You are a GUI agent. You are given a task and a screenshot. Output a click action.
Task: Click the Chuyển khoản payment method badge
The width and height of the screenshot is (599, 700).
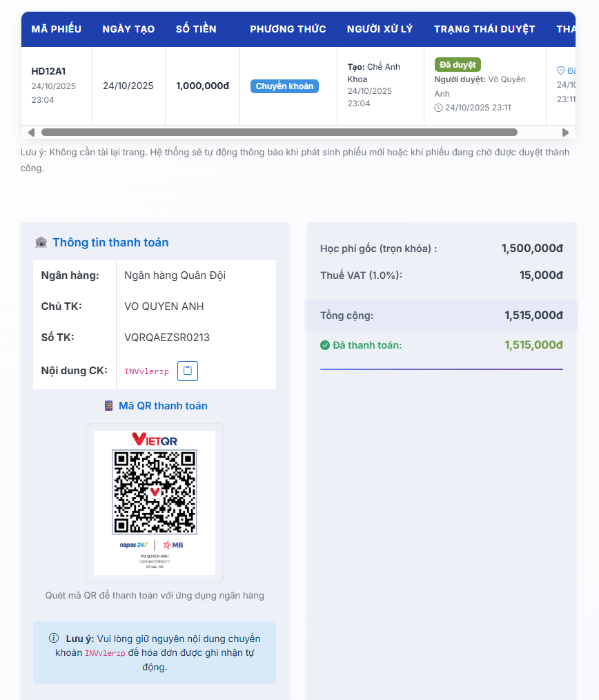[284, 86]
